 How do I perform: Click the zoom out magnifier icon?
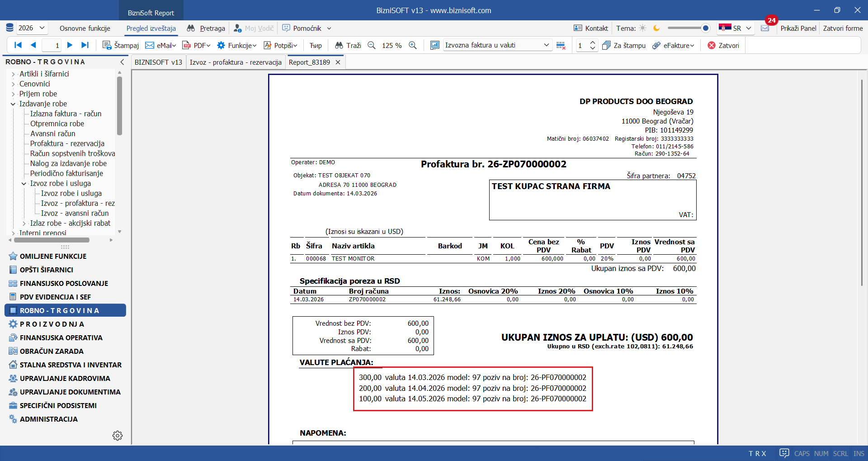point(372,45)
